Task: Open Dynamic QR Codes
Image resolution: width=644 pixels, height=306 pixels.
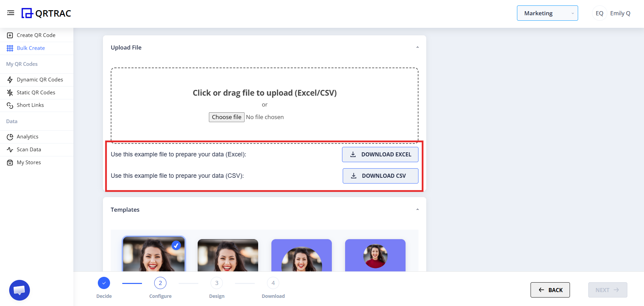Action: click(x=40, y=79)
